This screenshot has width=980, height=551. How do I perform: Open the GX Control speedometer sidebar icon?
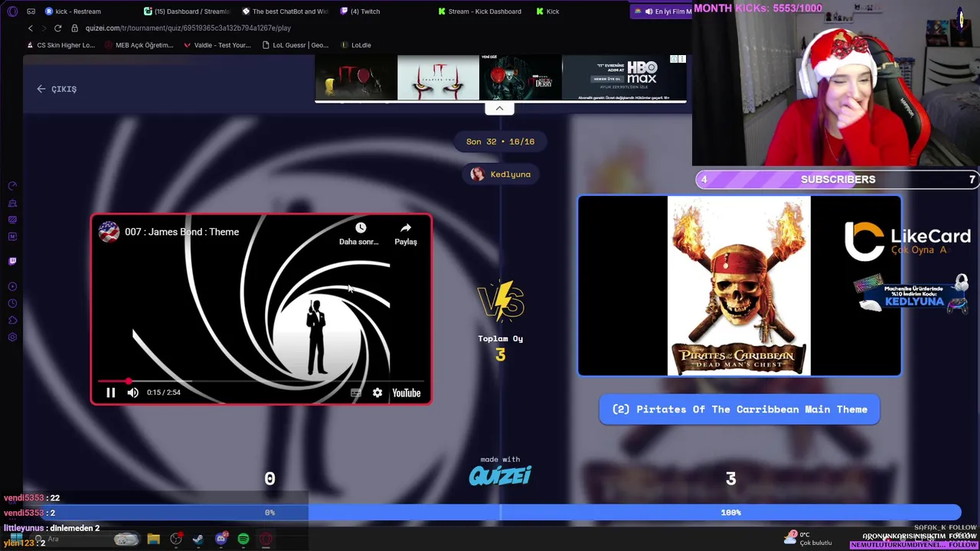coord(12,186)
